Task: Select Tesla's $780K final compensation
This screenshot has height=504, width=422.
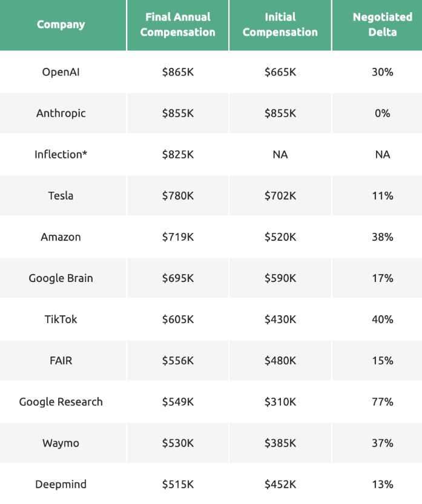Action: pyautogui.click(x=178, y=195)
